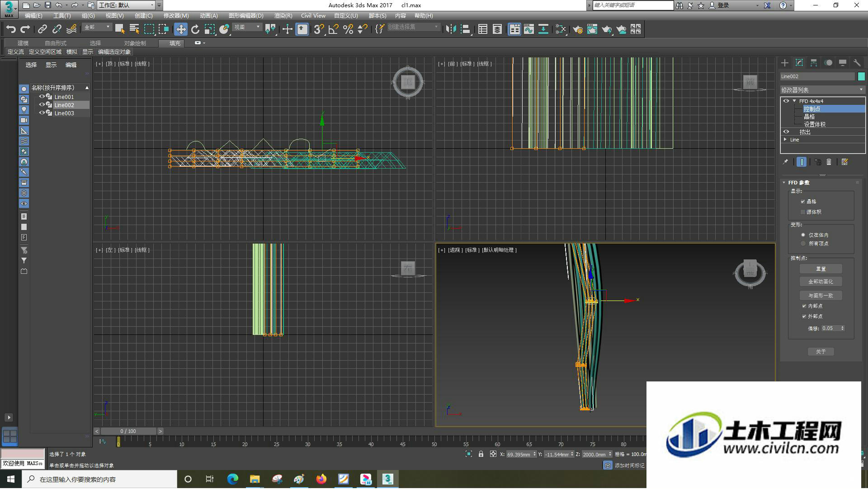Viewport: 868px width, 489px height.
Task: Toggle visibility eye of 挤出 modifier
Action: [x=786, y=132]
